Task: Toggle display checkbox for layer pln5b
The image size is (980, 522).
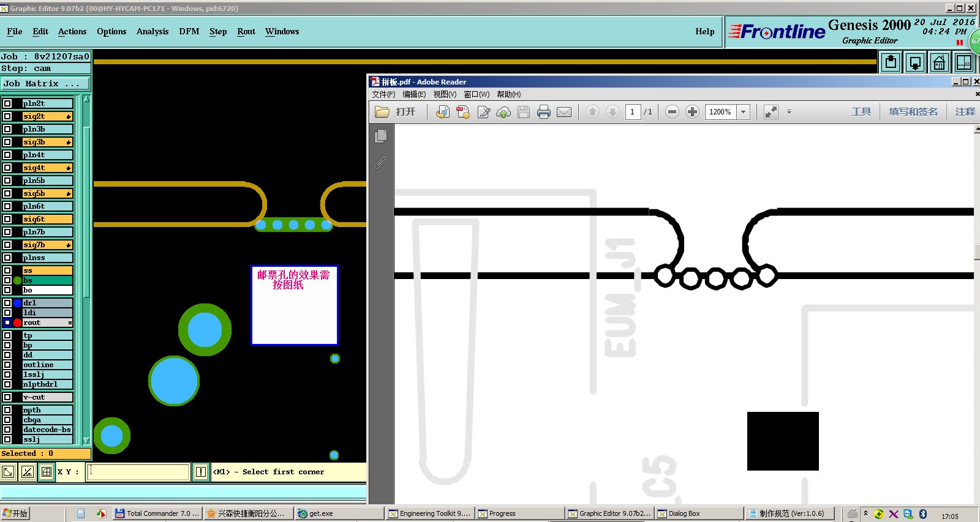Action: coord(7,181)
